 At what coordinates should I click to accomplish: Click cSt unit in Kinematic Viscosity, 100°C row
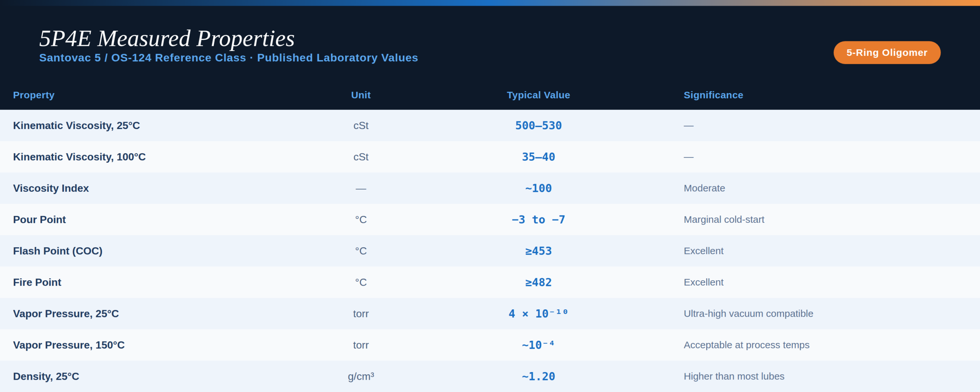pyautogui.click(x=361, y=157)
